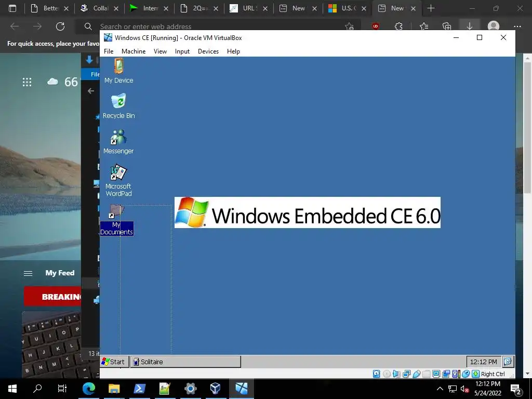The width and height of the screenshot is (532, 399).
Task: Click muted speaker icon in host tray
Action: point(464,389)
